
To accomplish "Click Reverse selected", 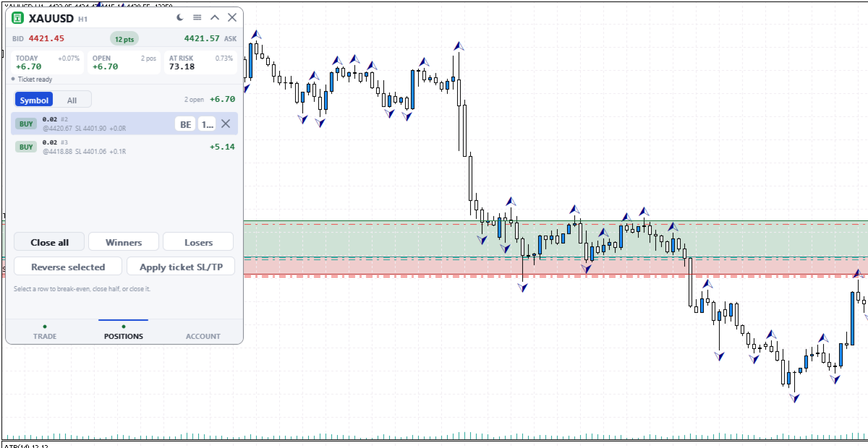I will tap(68, 267).
